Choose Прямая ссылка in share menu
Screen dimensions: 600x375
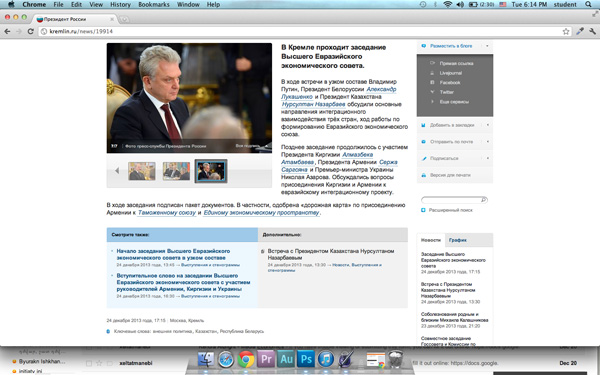point(456,64)
